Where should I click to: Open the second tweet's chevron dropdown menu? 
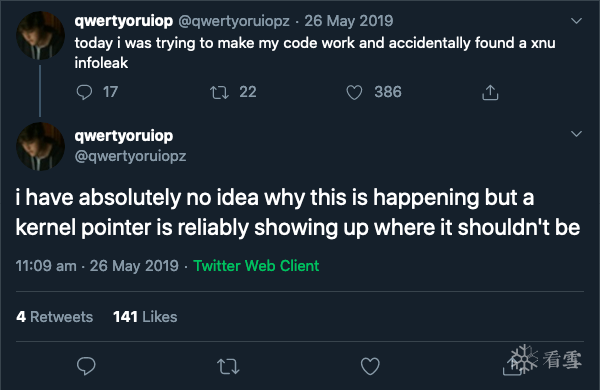[x=576, y=134]
